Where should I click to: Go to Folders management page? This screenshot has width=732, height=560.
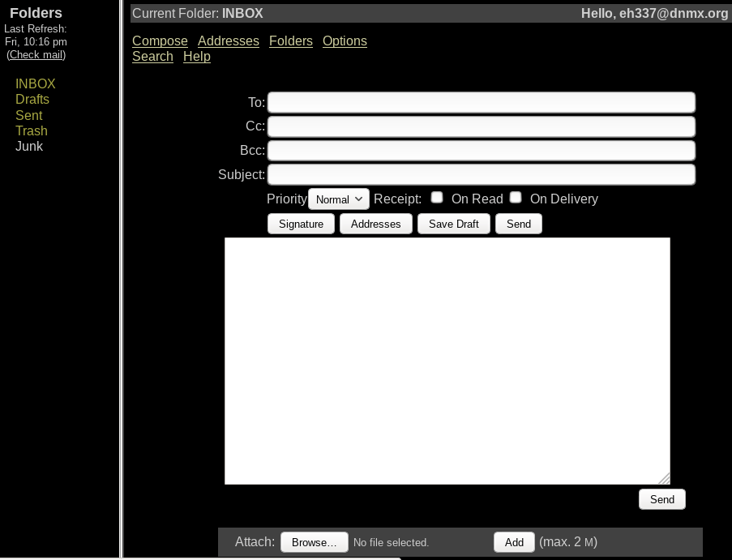(x=290, y=41)
